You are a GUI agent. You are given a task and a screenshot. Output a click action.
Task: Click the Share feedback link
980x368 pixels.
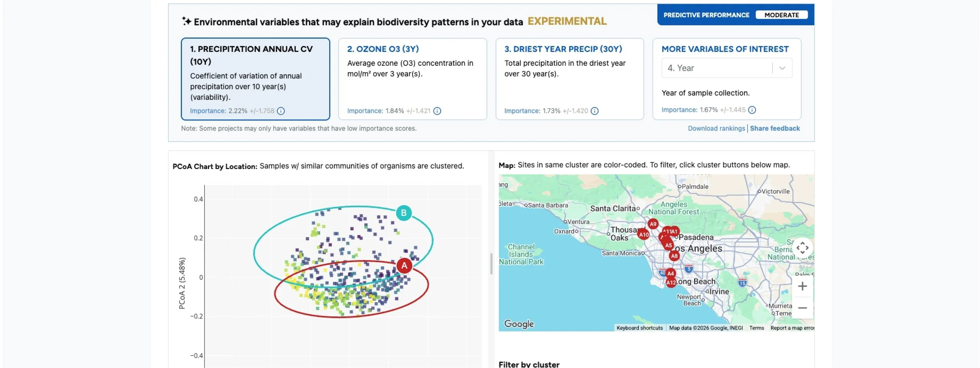tap(775, 128)
